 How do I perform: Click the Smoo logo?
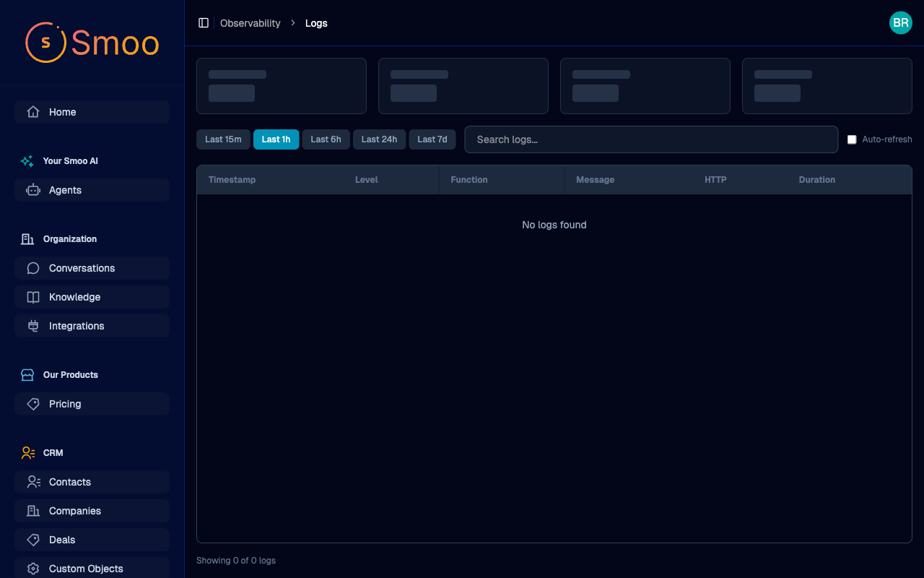pos(92,43)
